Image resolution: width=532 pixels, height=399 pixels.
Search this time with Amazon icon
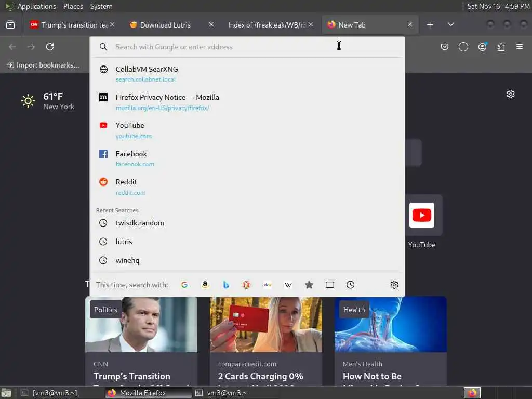[x=205, y=285]
